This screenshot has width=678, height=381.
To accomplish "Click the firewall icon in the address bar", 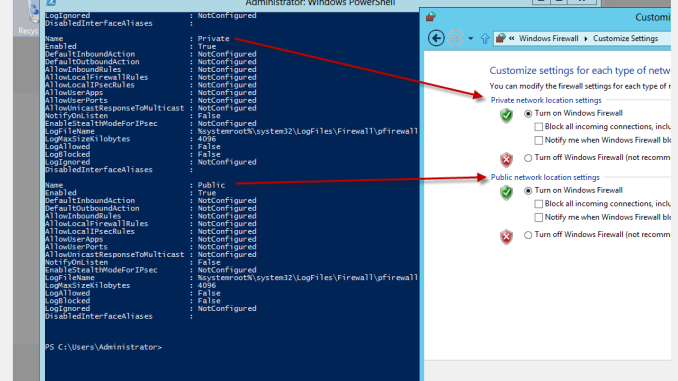I will (500, 38).
